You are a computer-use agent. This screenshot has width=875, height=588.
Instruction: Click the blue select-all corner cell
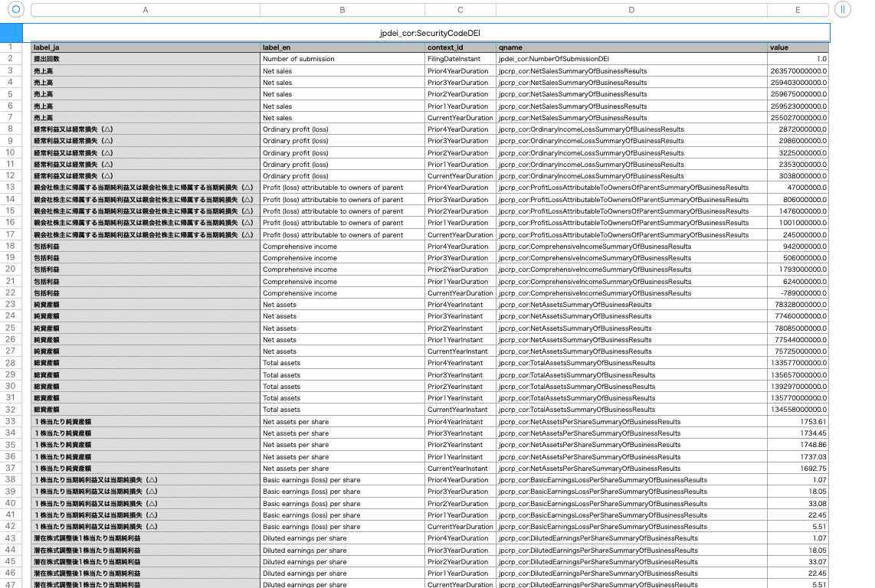(x=10, y=32)
